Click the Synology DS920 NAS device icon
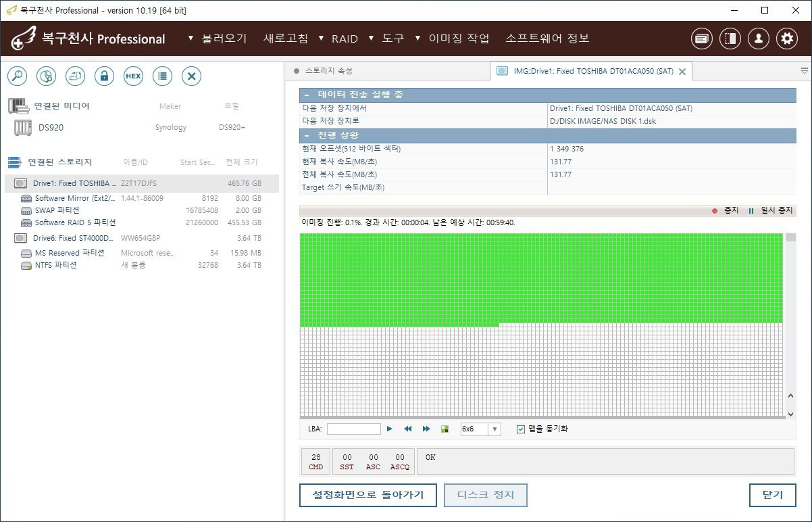812x522 pixels. [23, 127]
